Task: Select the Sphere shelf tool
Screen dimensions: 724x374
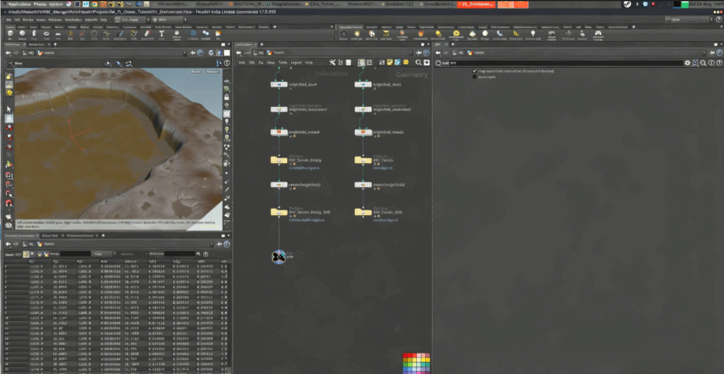Action: 22,35
